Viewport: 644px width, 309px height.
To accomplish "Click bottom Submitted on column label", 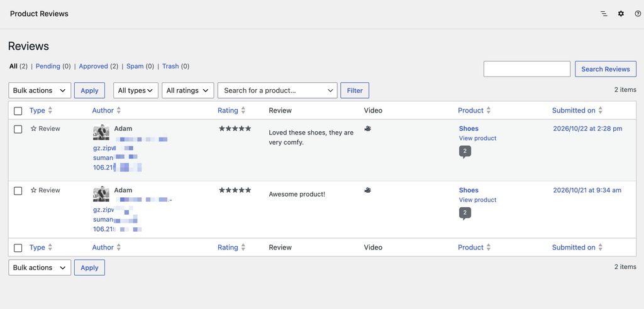I will point(574,247).
